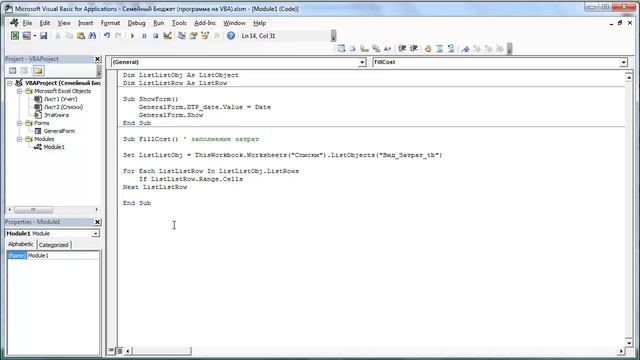Open the Tools menu
This screenshot has height=360, width=640.
pos(179,23)
